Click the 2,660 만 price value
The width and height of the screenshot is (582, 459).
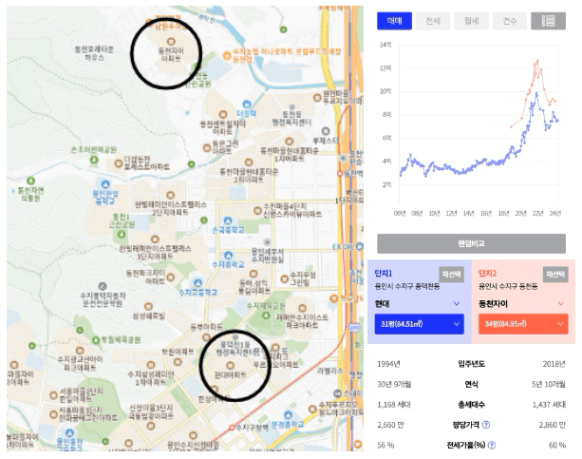coord(390,425)
